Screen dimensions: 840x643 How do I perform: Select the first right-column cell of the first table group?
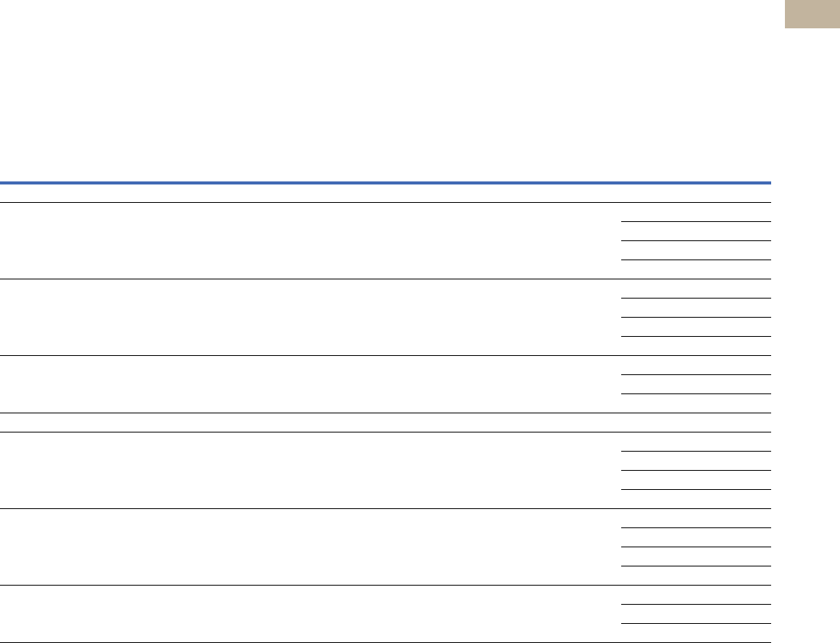(x=695, y=212)
